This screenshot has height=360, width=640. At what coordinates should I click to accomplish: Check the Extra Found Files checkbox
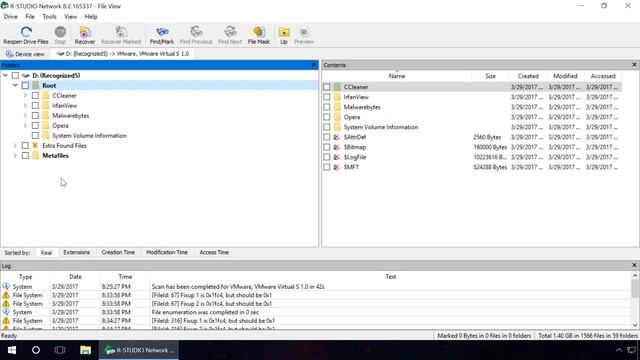tap(25, 145)
